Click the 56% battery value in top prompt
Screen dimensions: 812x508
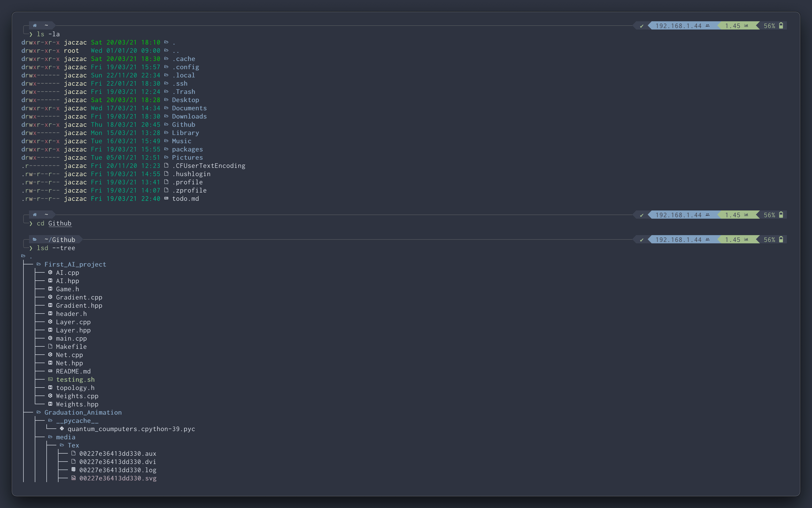769,26
